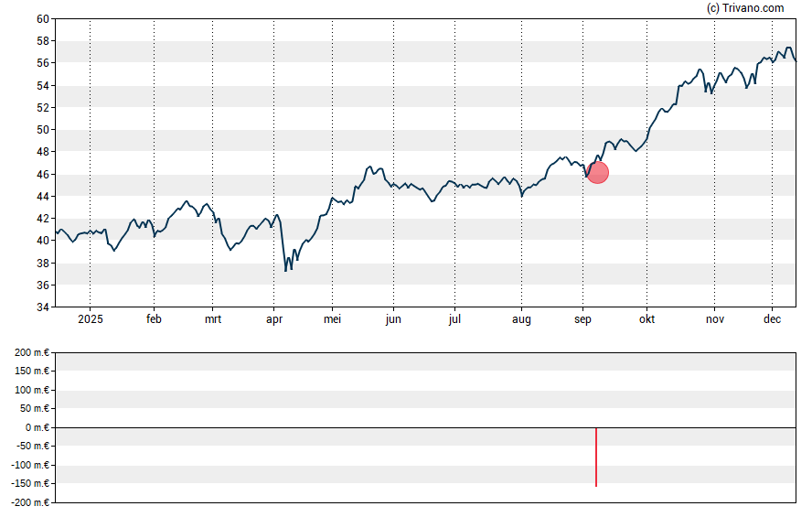
Task: Select the 'apr' label on the x-axis
Action: click(x=273, y=319)
